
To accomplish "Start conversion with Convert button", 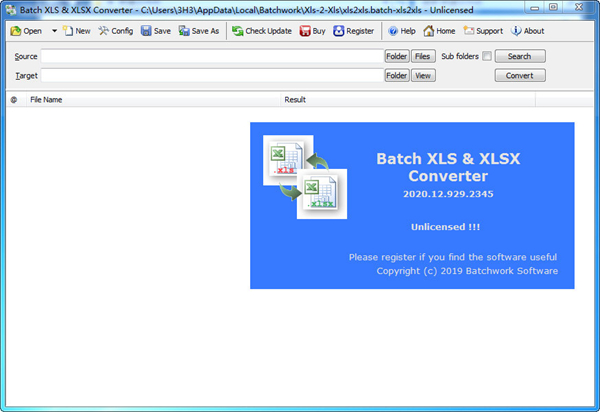I will coord(520,75).
